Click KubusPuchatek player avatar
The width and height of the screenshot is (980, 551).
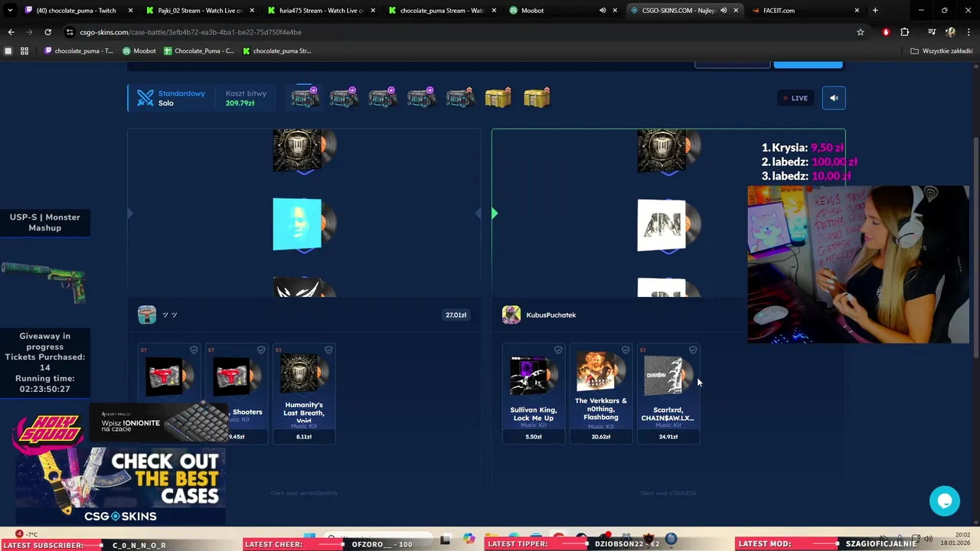(511, 315)
